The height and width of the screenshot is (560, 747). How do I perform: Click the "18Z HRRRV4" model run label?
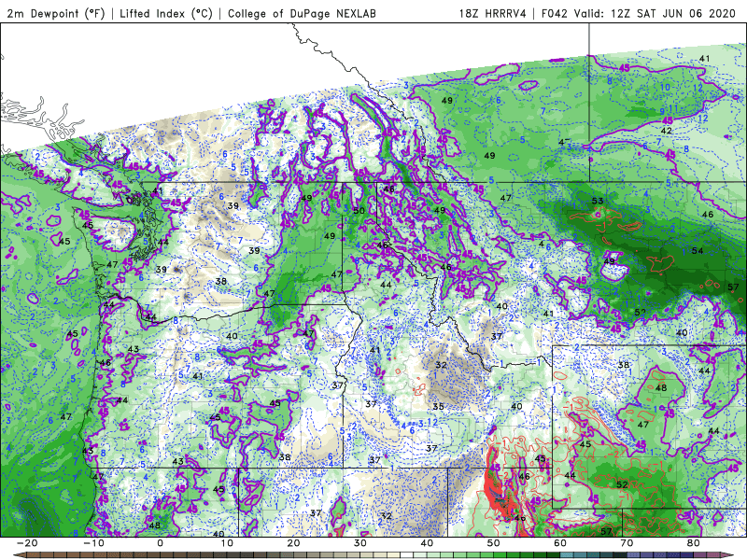coord(493,14)
